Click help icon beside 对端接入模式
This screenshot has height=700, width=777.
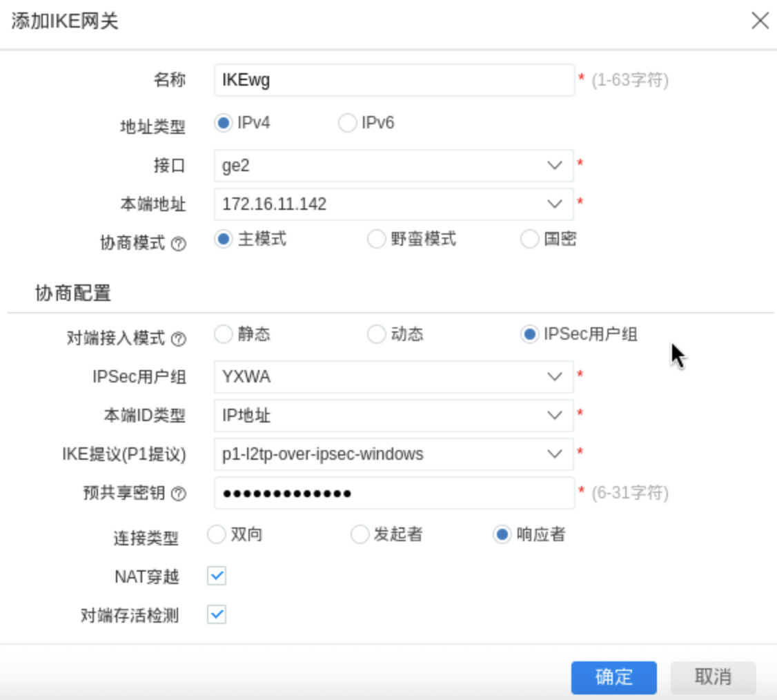178,339
